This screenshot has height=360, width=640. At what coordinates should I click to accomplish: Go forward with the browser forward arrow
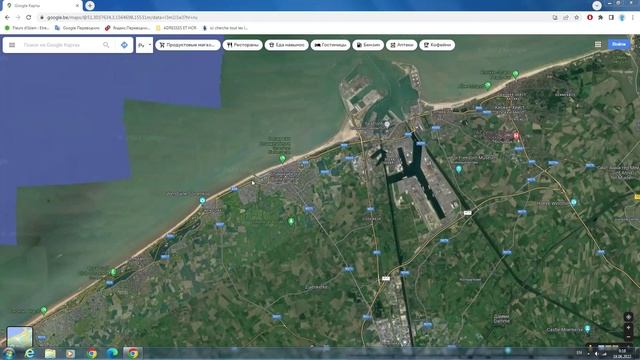coord(18,18)
